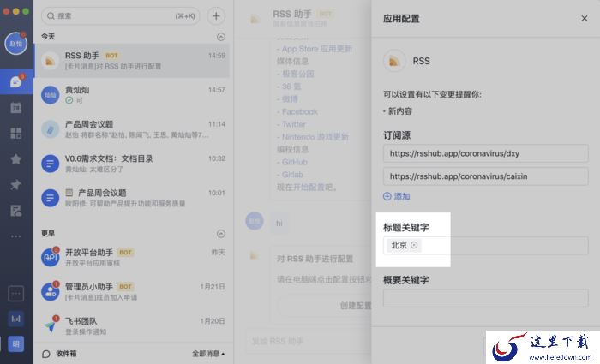600x364 pixels.
Task: Open the Calendar icon in the sidebar
Action: pos(15,108)
